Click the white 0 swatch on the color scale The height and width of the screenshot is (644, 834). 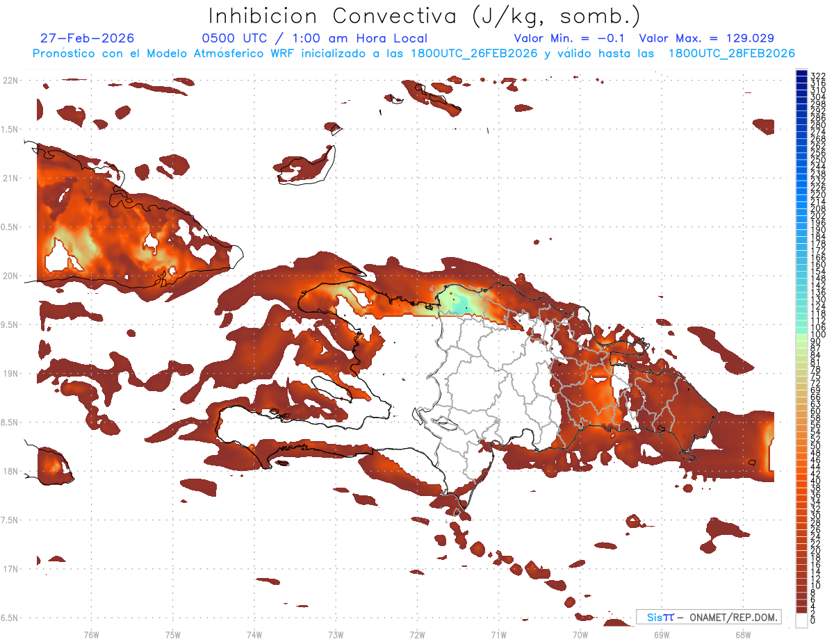tap(801, 620)
